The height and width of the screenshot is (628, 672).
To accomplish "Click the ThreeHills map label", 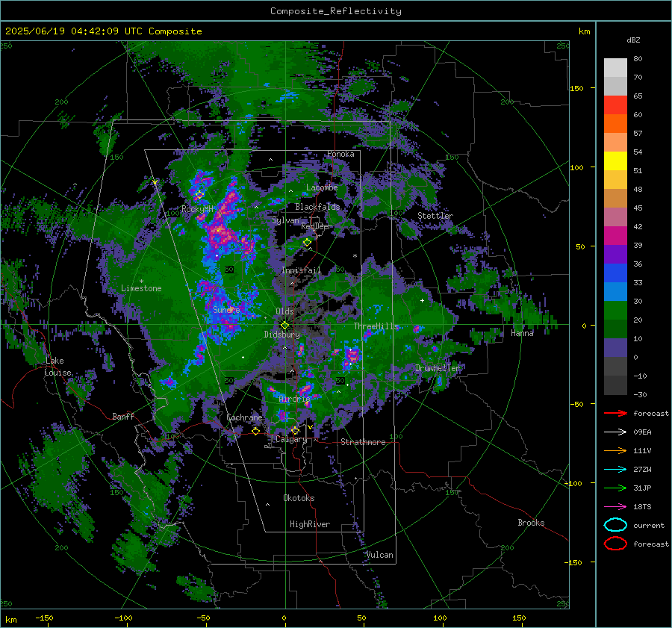I will click(x=376, y=326).
